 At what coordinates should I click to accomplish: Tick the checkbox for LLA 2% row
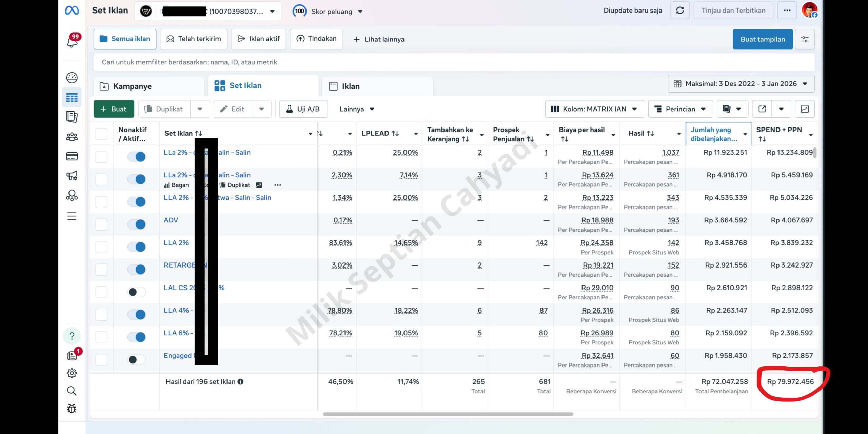(x=101, y=247)
